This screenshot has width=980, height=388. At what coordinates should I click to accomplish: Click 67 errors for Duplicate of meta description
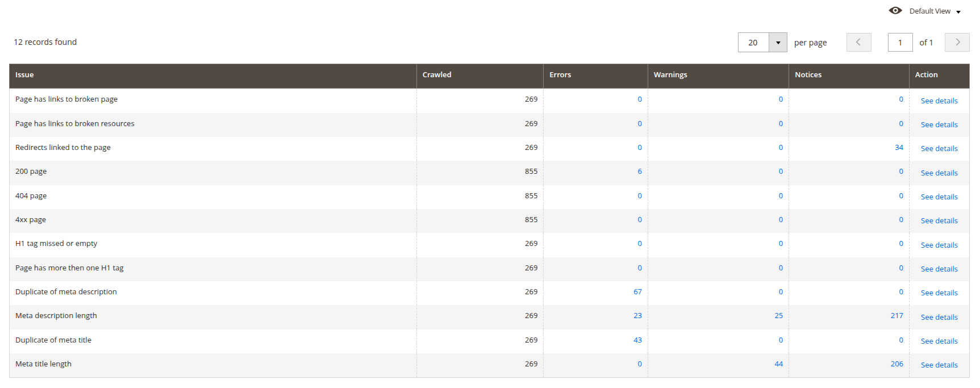(x=637, y=292)
